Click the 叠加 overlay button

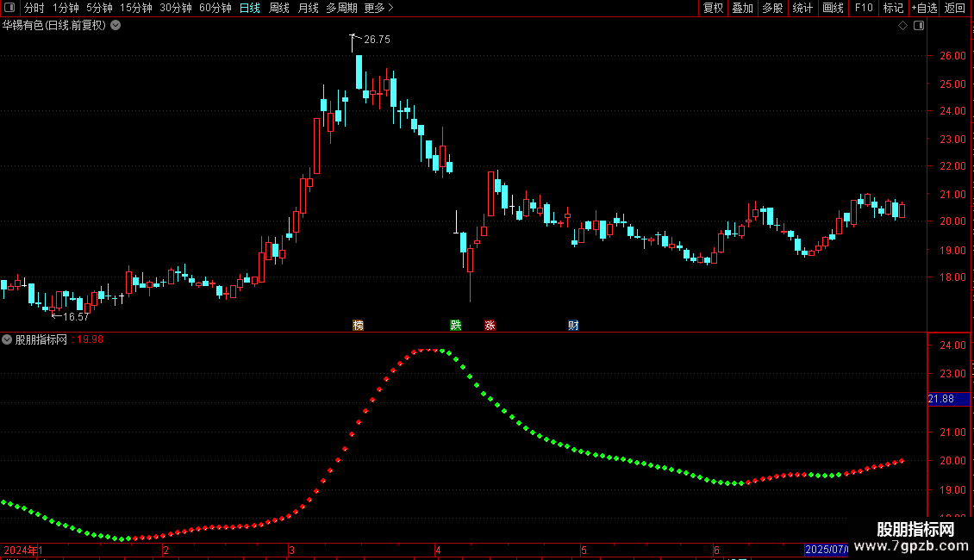[742, 8]
